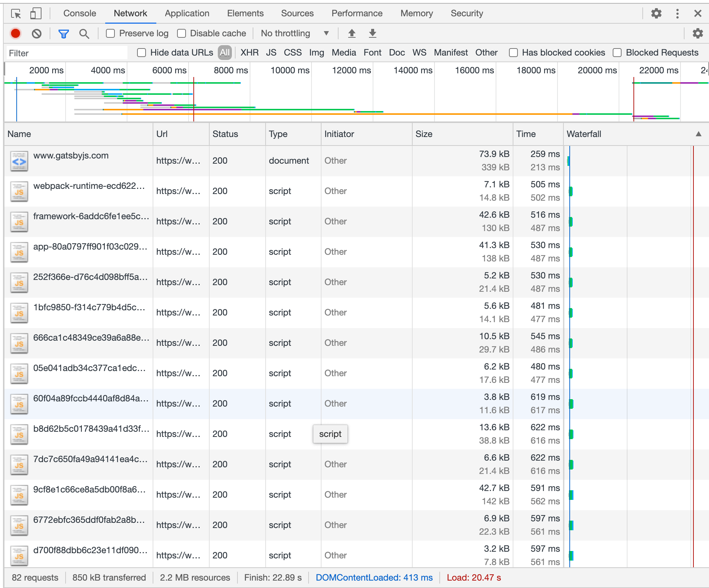Image resolution: width=709 pixels, height=588 pixels.
Task: Click waterfall bar for 9cf8e1c66ce8a5db00f8a6 row
Action: click(x=571, y=495)
